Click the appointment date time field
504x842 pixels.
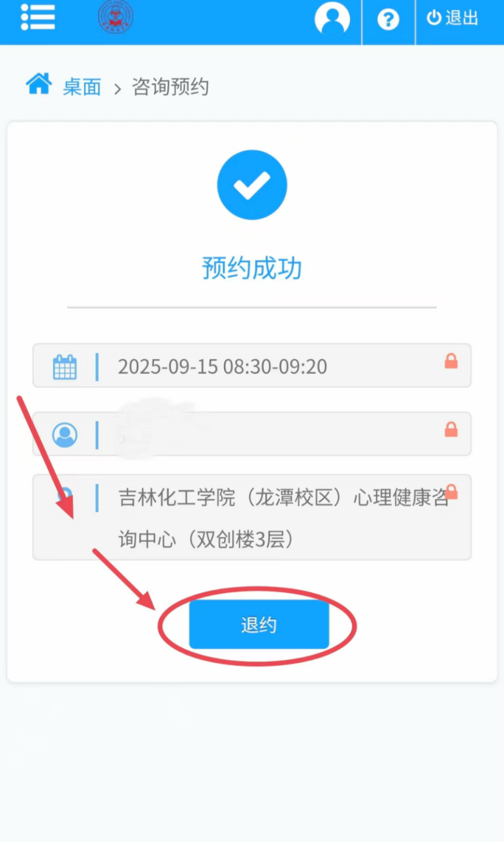pyautogui.click(x=252, y=366)
